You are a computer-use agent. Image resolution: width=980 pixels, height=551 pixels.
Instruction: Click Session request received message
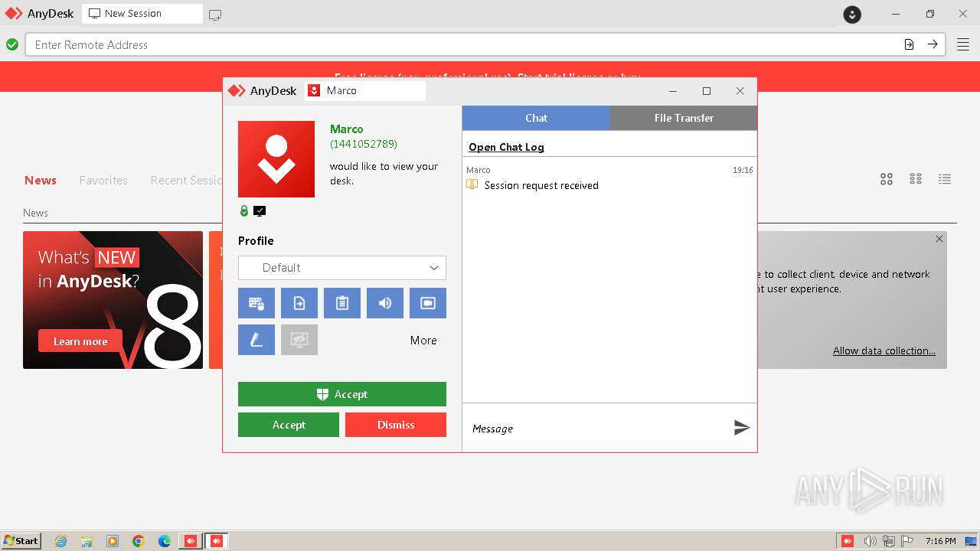point(541,185)
